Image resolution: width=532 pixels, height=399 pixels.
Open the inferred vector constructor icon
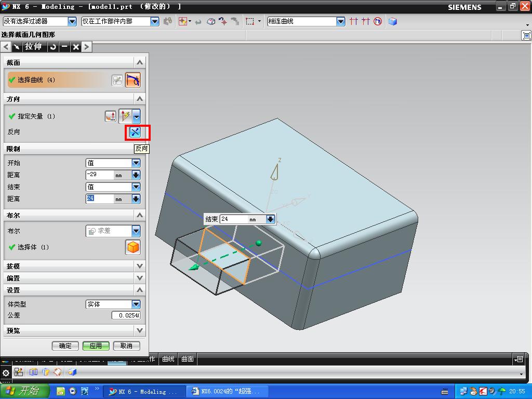111,116
